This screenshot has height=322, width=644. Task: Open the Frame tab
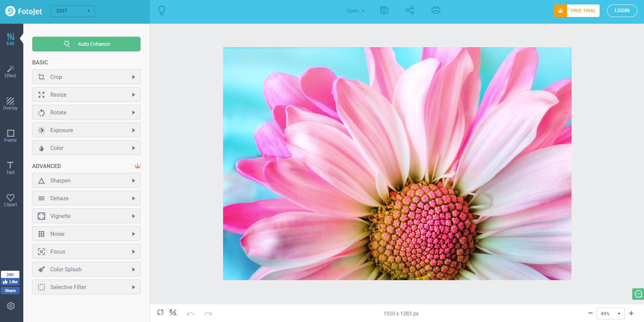pyautogui.click(x=10, y=136)
